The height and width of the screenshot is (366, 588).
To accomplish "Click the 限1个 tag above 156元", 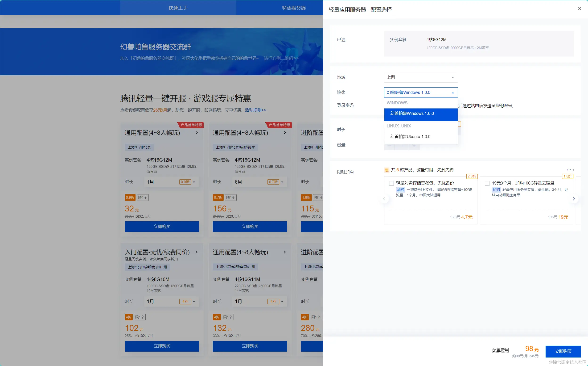I will coord(230,198).
